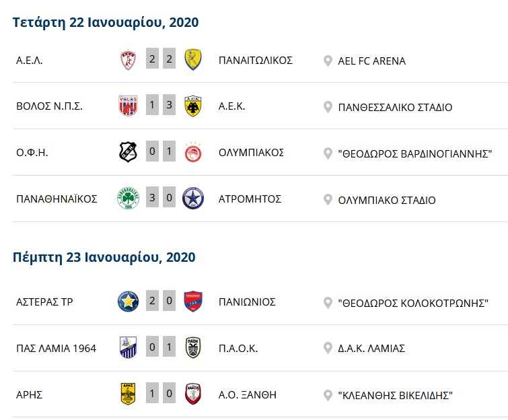This screenshot has width=508, height=420.
Task: Click the PAOK black-white crest
Action: [x=193, y=348]
